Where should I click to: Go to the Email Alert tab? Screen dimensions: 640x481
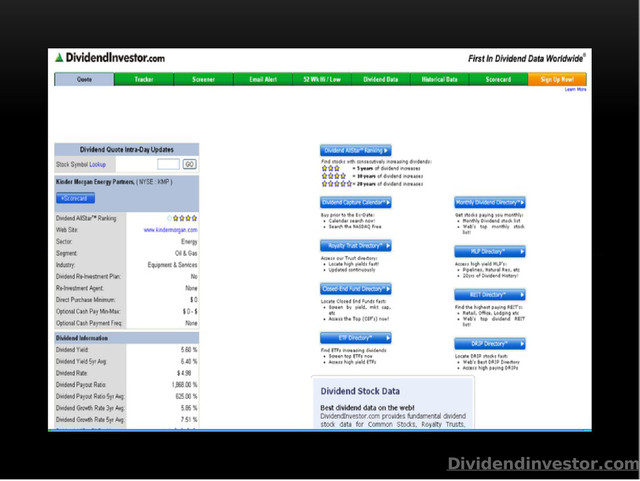[x=263, y=79]
